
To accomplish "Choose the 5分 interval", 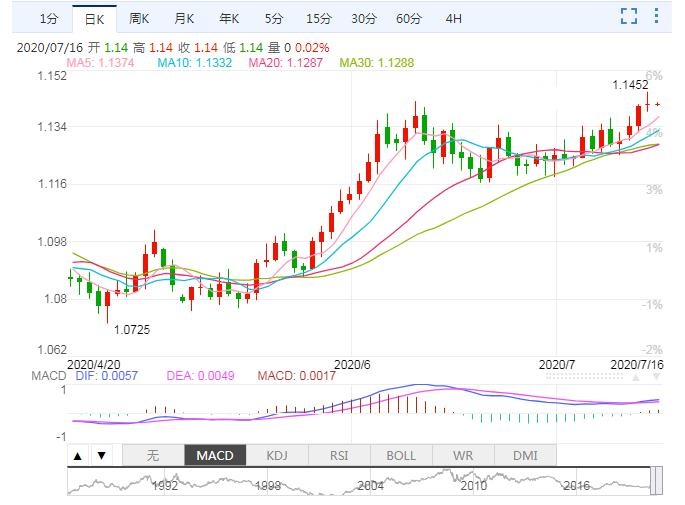I will coord(273,19).
